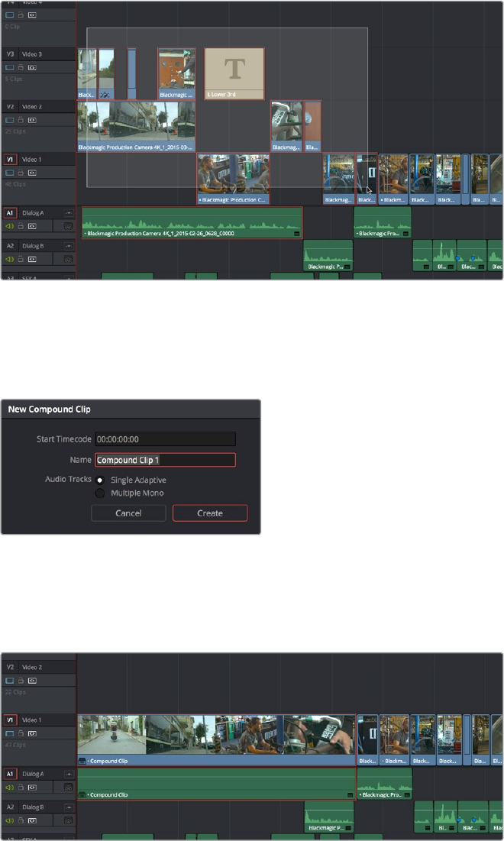Disable the Video 3 track with 5 Clips
Viewport: 504px width, 841px height.
tap(10, 67)
